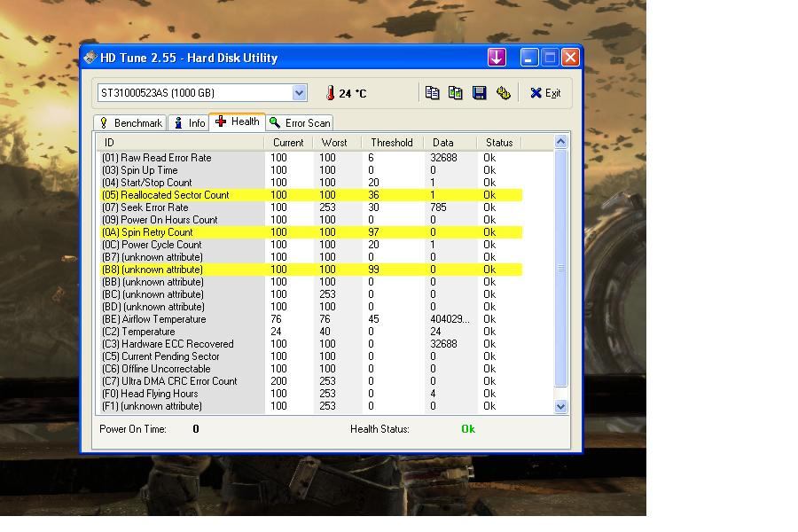798x532 pixels.
Task: Select the (BC) unknown attribute row
Action: (310, 294)
